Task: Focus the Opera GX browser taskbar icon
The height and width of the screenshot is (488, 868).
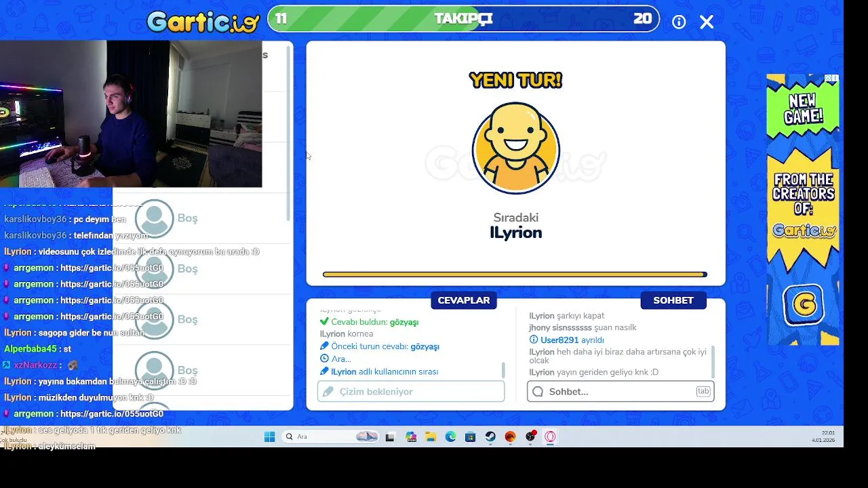Action: [550, 437]
